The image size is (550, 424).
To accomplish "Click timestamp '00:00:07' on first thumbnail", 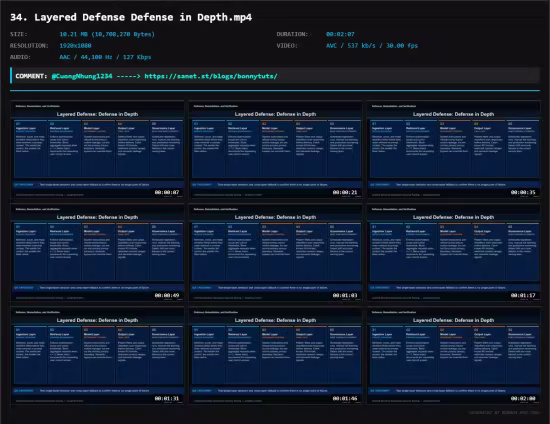I will coord(167,192).
